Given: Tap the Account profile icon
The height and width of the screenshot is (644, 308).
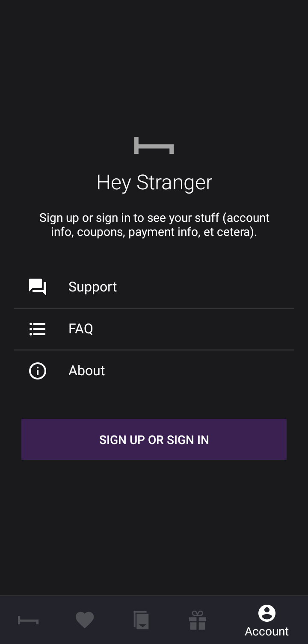Looking at the screenshot, I should [267, 613].
